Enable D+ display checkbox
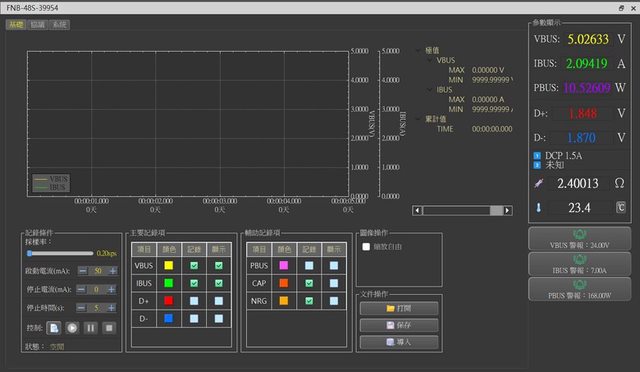The height and width of the screenshot is (372, 640). [x=219, y=301]
